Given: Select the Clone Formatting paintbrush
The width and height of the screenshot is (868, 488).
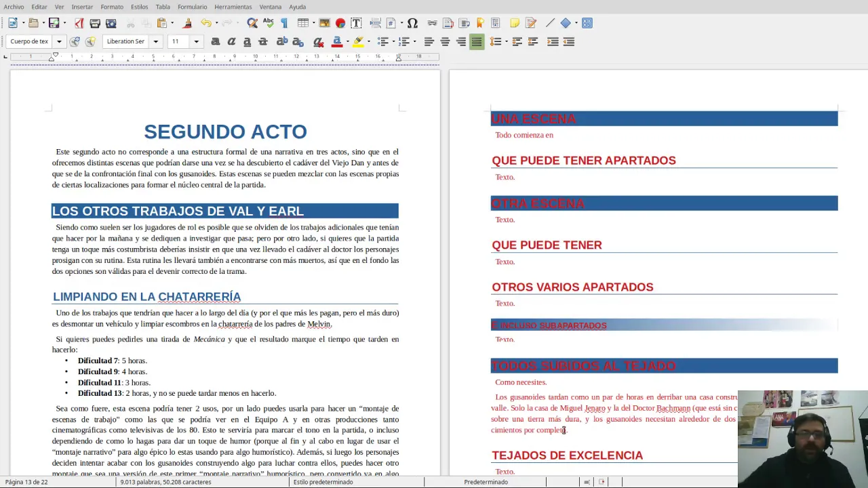Looking at the screenshot, I should (x=187, y=23).
